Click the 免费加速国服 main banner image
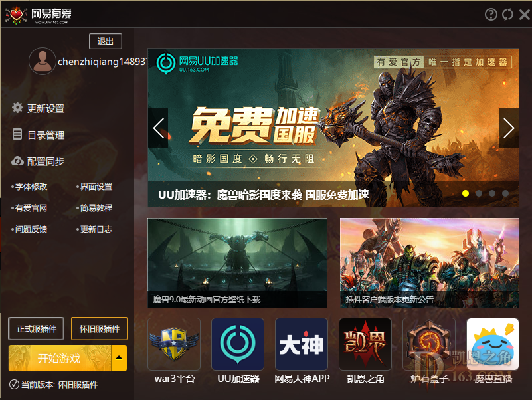The height and width of the screenshot is (400, 532). pyautogui.click(x=333, y=128)
